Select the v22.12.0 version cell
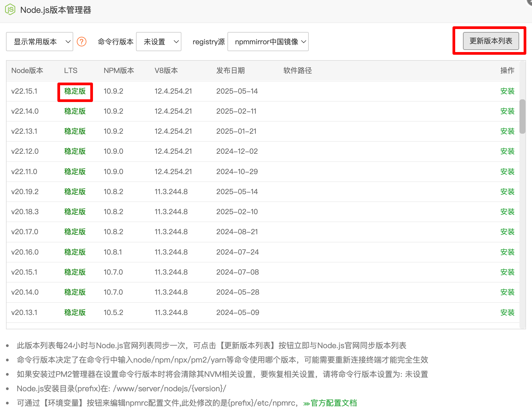This screenshot has height=411, width=532. 25,151
